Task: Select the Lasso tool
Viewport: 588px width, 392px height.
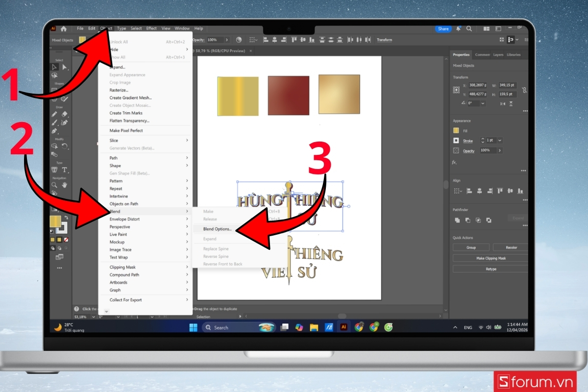Action: point(55,74)
